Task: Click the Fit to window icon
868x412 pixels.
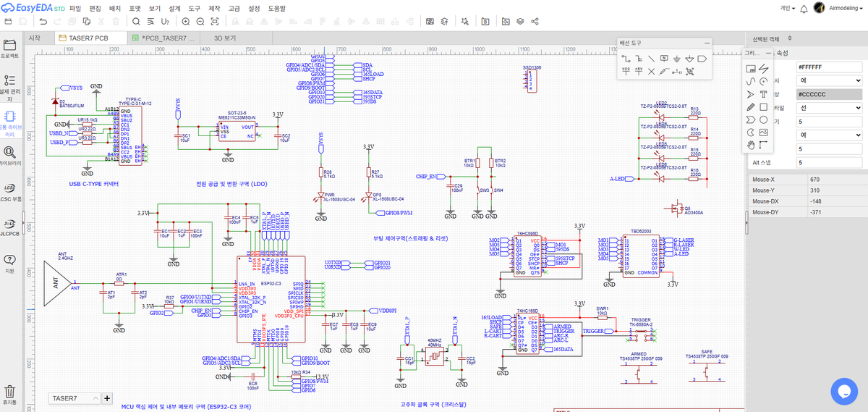Action: [x=215, y=21]
